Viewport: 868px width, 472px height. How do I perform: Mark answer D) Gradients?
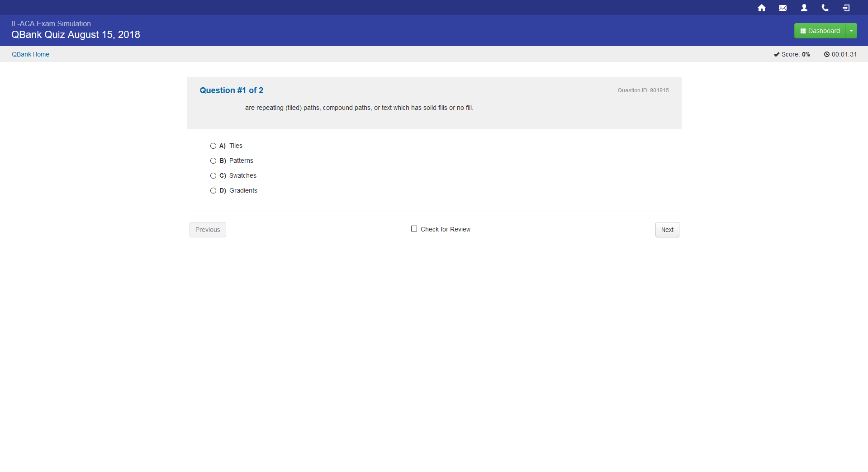[213, 190]
